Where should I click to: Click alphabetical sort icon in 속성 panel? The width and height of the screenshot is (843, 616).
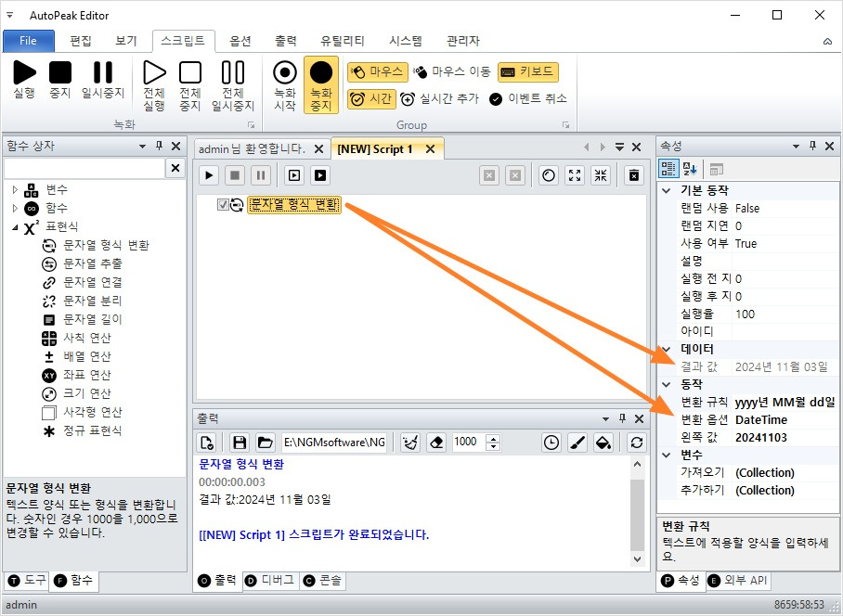[690, 169]
